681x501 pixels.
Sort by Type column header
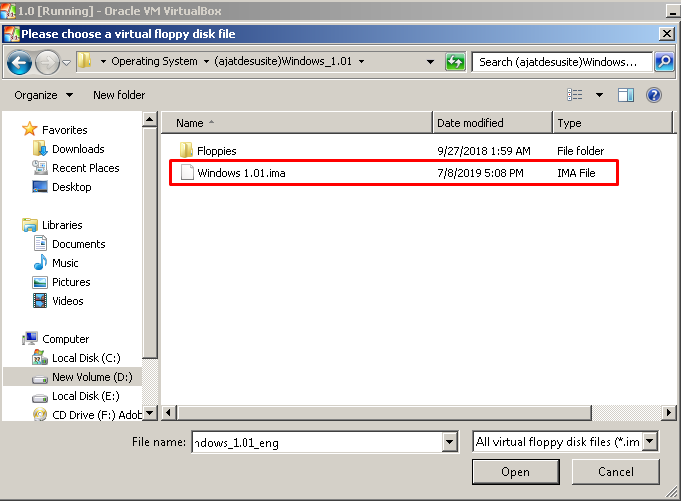pyautogui.click(x=612, y=123)
